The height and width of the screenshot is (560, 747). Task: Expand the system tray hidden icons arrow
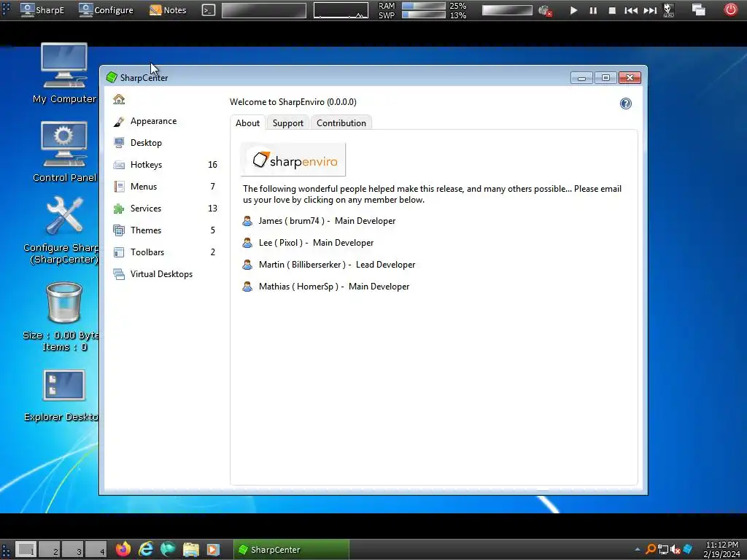(637, 550)
